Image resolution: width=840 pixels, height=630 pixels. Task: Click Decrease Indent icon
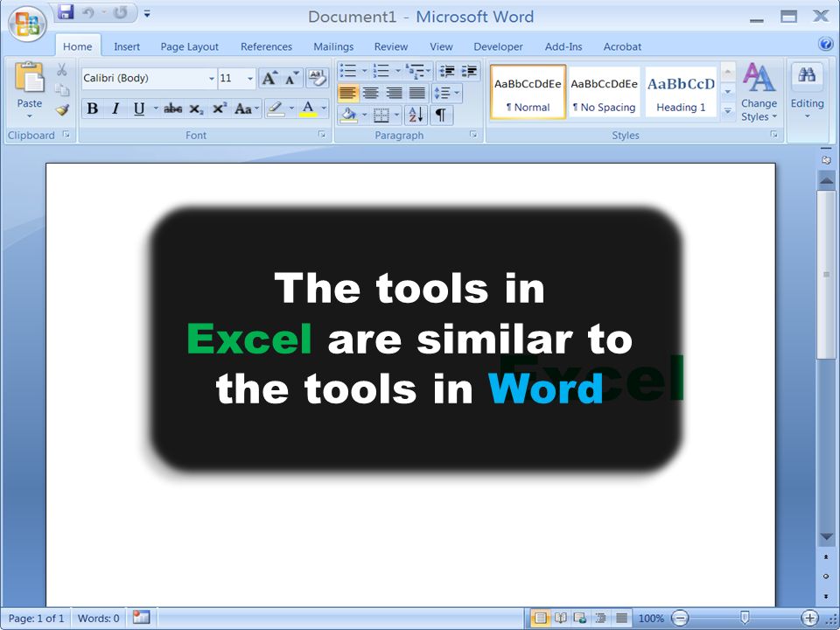point(447,71)
